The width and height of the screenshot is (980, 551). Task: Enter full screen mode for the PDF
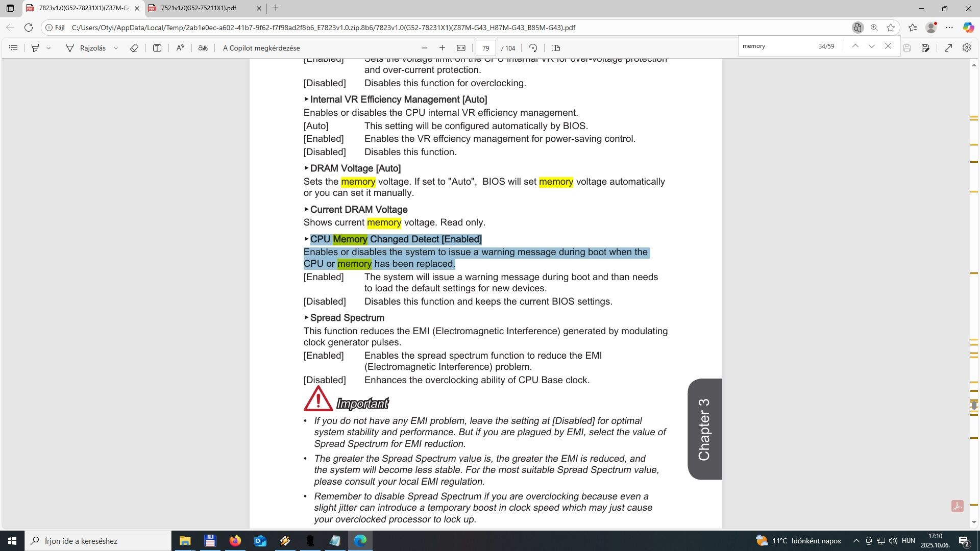tap(948, 48)
